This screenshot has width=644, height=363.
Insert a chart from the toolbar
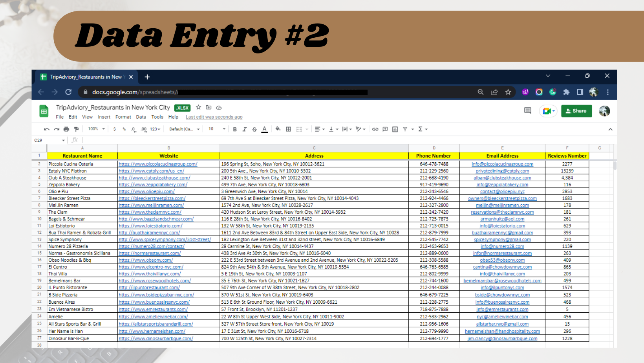point(395,129)
